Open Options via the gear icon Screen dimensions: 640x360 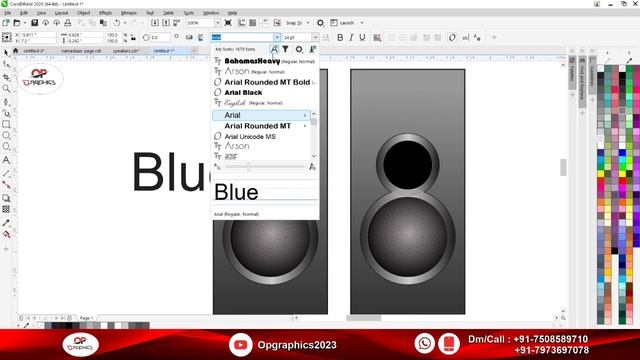click(x=320, y=23)
